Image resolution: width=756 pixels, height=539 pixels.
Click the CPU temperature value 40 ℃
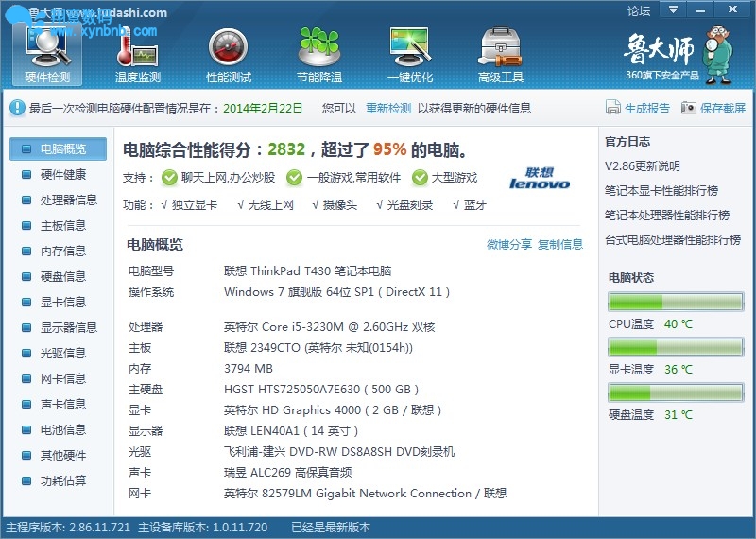[679, 323]
